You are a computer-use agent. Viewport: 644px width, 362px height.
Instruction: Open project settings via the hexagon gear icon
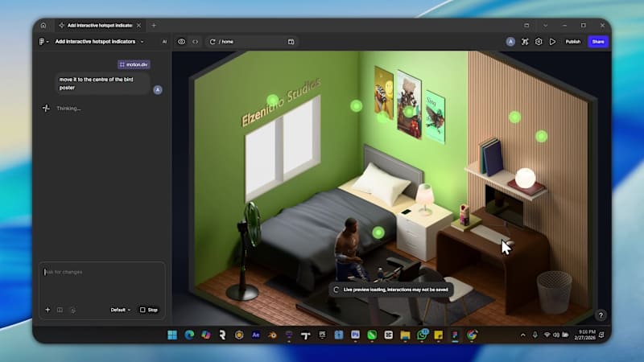pos(539,42)
